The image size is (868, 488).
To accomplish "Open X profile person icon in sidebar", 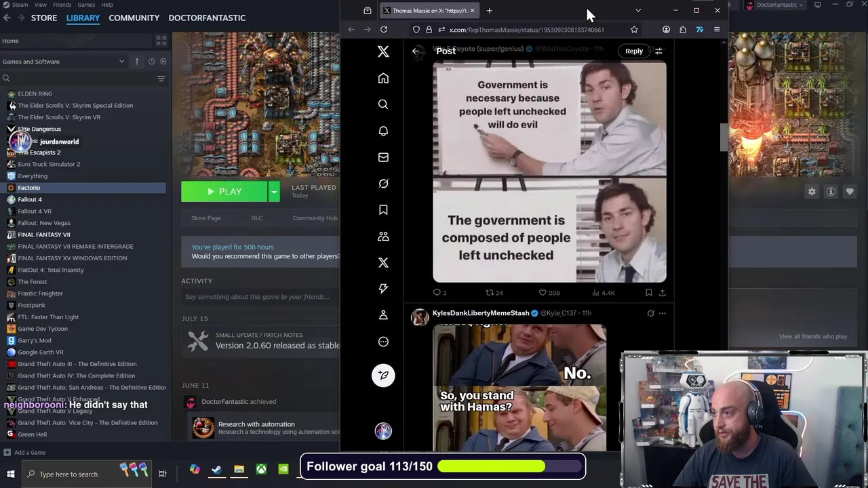I will (x=383, y=315).
